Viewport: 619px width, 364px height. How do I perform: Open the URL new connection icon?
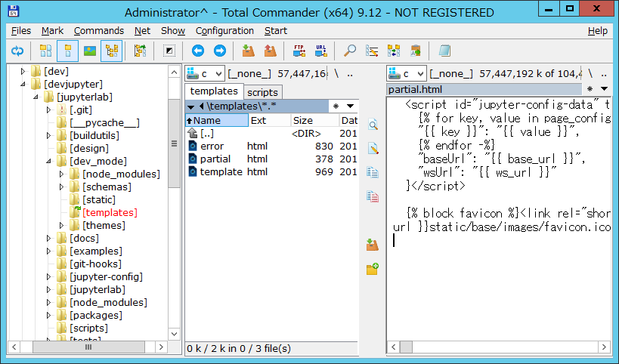(321, 51)
